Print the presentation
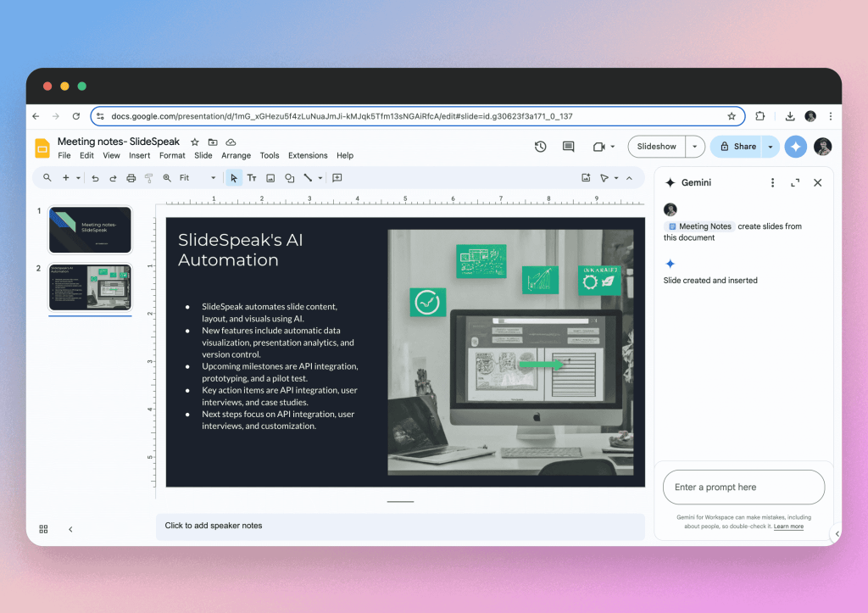 (x=131, y=178)
